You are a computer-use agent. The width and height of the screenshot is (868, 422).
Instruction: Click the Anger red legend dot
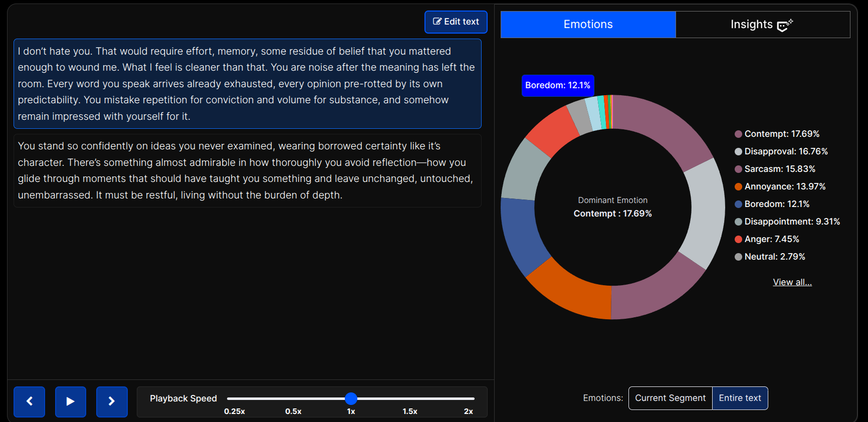point(738,239)
